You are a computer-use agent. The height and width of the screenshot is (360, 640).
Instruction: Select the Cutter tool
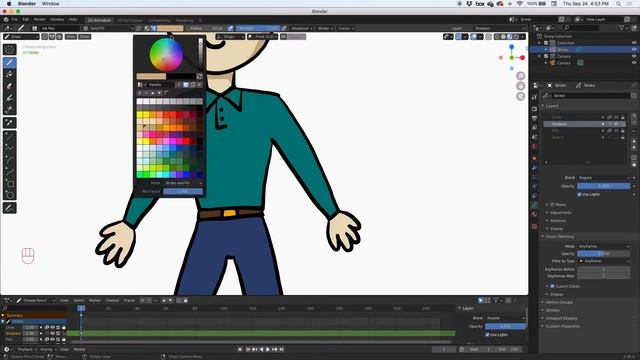click(x=9, y=109)
